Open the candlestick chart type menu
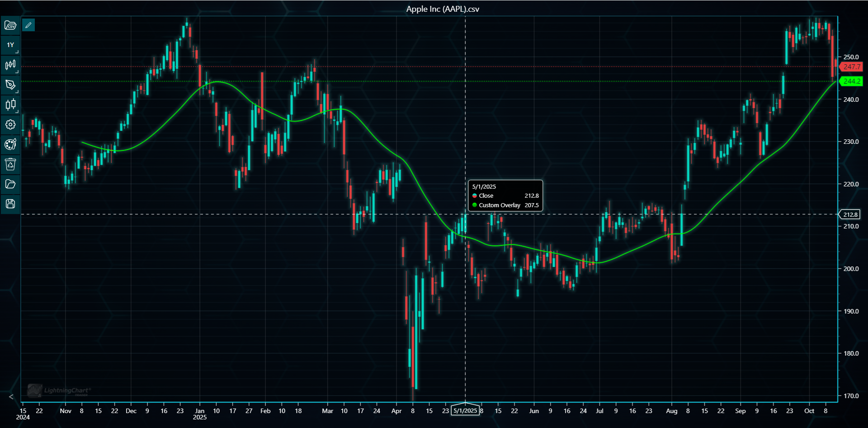Image resolution: width=868 pixels, height=428 pixels. point(10,65)
